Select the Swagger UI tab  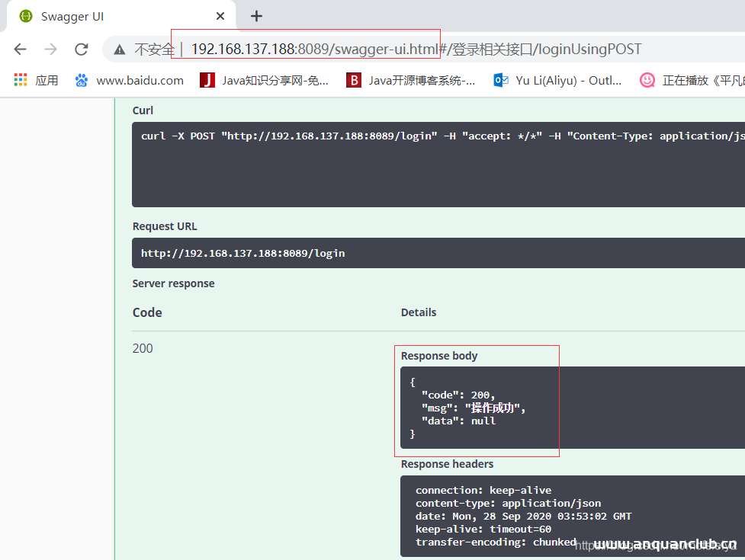[114, 16]
